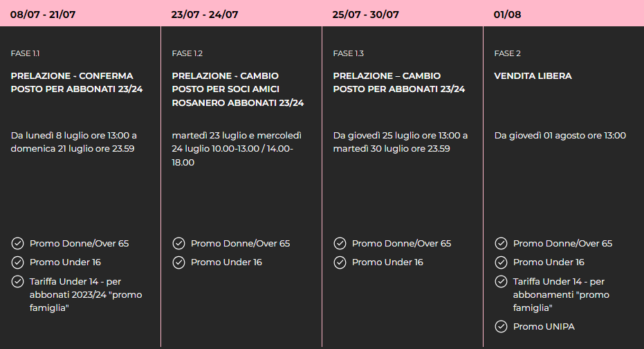
Task: Click the checkmark icon beside Promo Under 16 in Fase 1.2
Action: (x=178, y=262)
